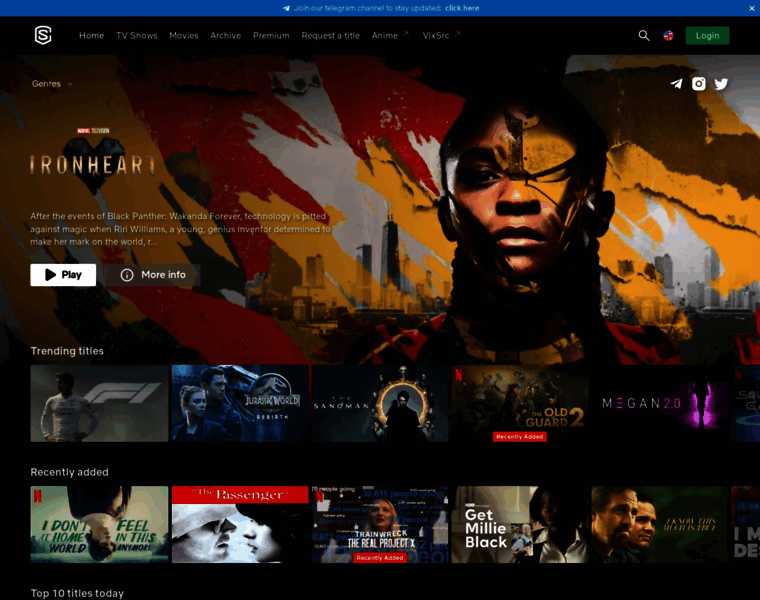Viewport: 760px width, 600px height.
Task: Open Get Millie Black thumbnail
Action: [x=520, y=524]
